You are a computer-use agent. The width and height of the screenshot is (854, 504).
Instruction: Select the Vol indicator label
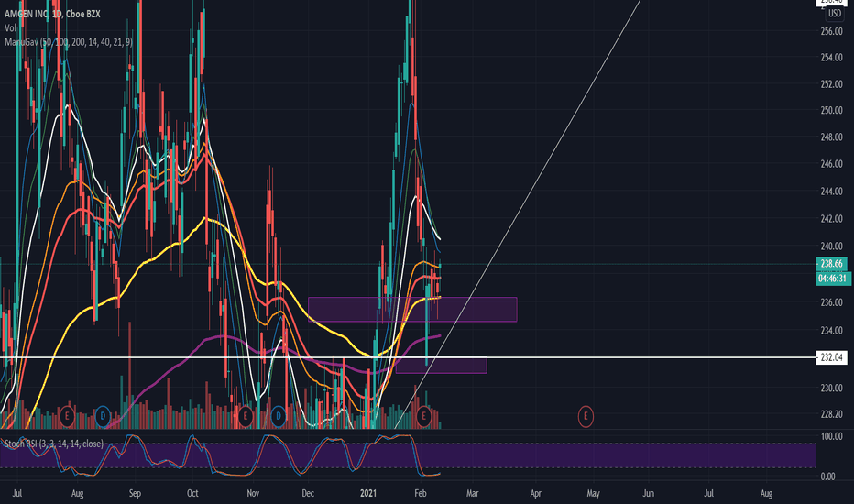coord(10,27)
